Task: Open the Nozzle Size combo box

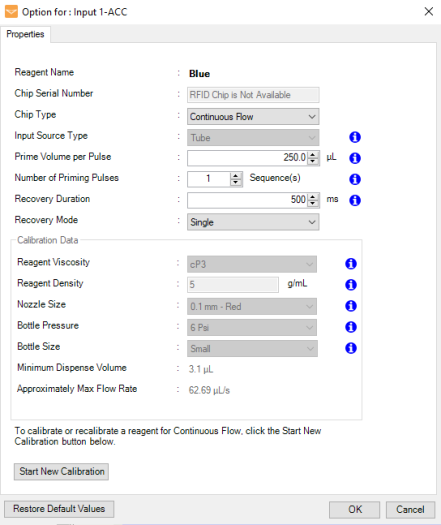Action: pos(252,306)
